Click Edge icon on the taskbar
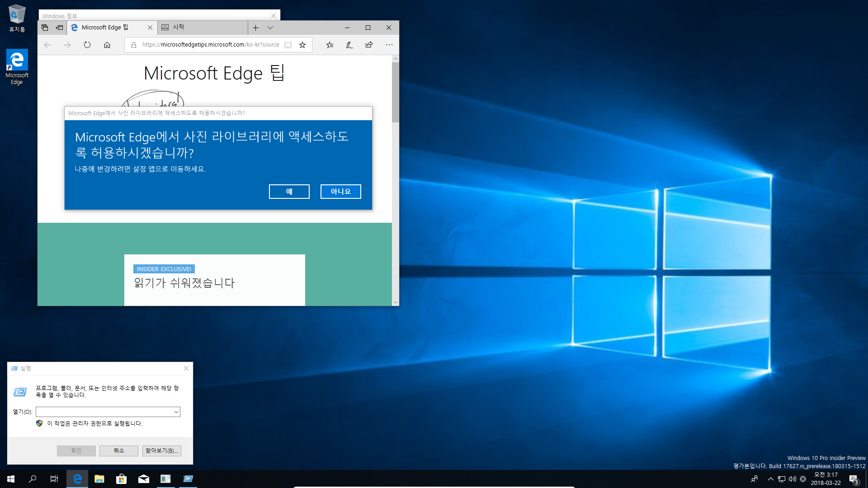 pos(77,479)
